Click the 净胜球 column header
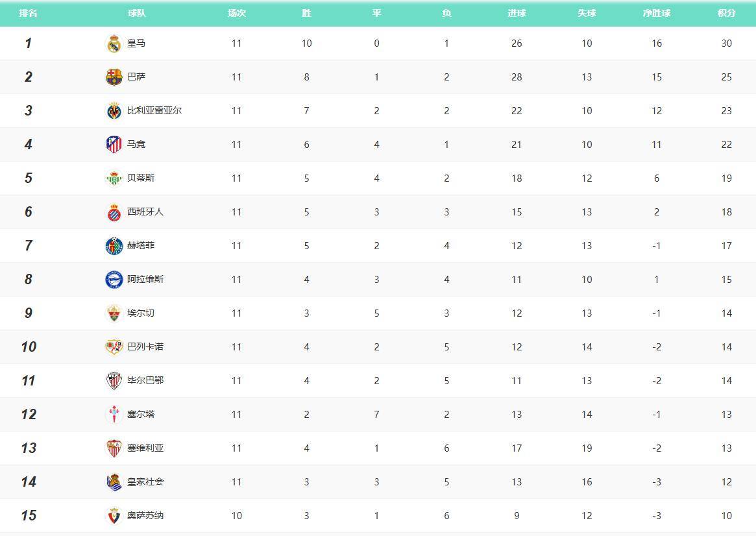This screenshot has height=536, width=756. pyautogui.click(x=656, y=13)
